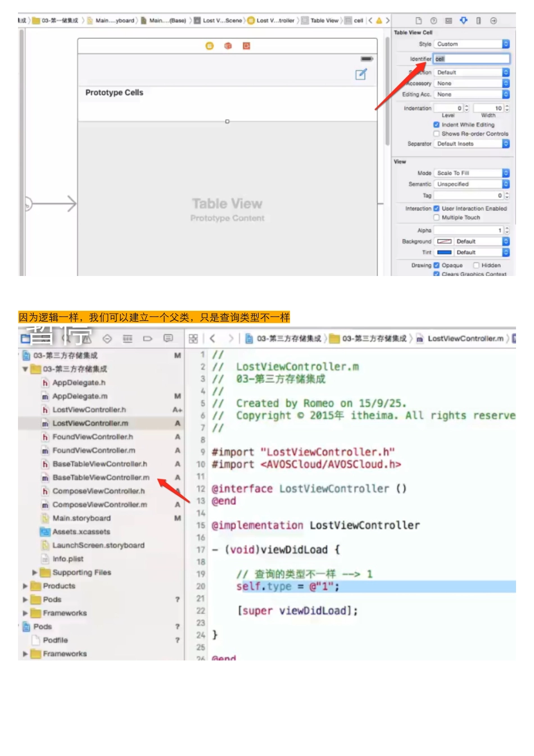Go back with the editor's left chevron
Screen dimensions: 534x756
tap(212, 338)
